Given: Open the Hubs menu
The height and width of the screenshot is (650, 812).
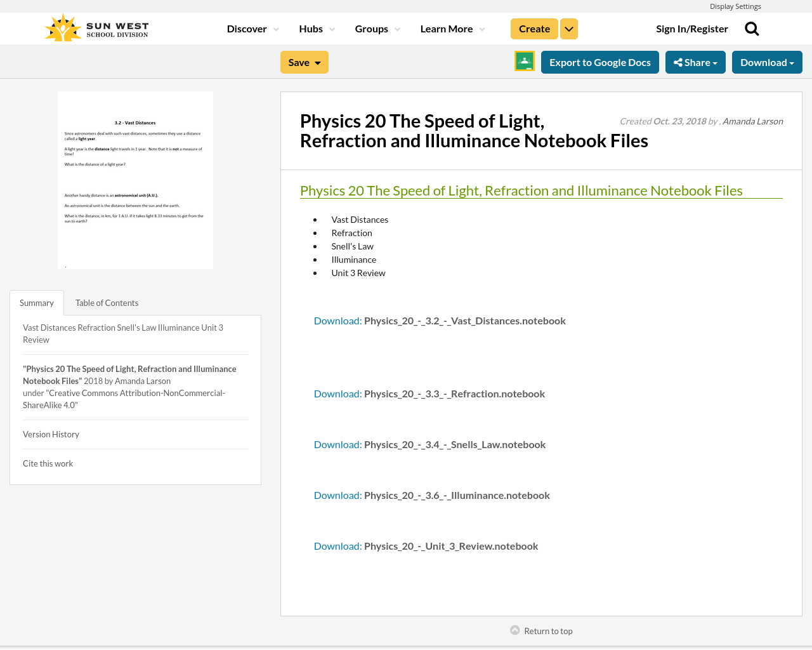Looking at the screenshot, I should click(315, 29).
